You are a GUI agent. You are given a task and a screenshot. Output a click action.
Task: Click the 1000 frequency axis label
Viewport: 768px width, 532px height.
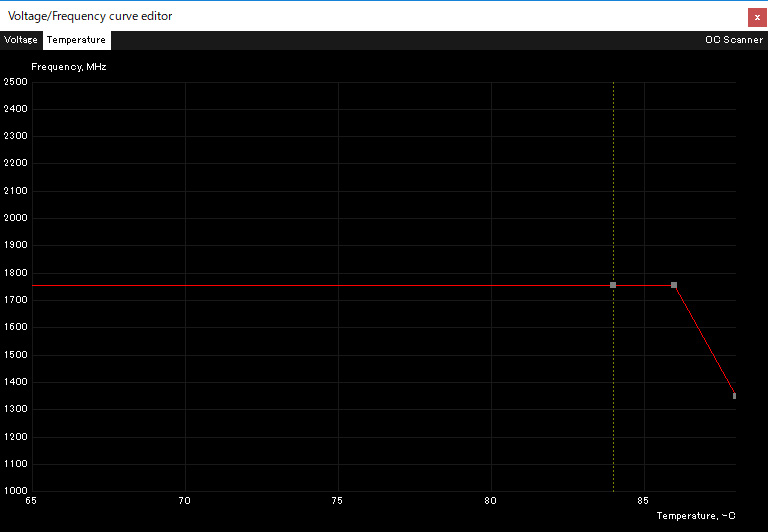(x=16, y=491)
